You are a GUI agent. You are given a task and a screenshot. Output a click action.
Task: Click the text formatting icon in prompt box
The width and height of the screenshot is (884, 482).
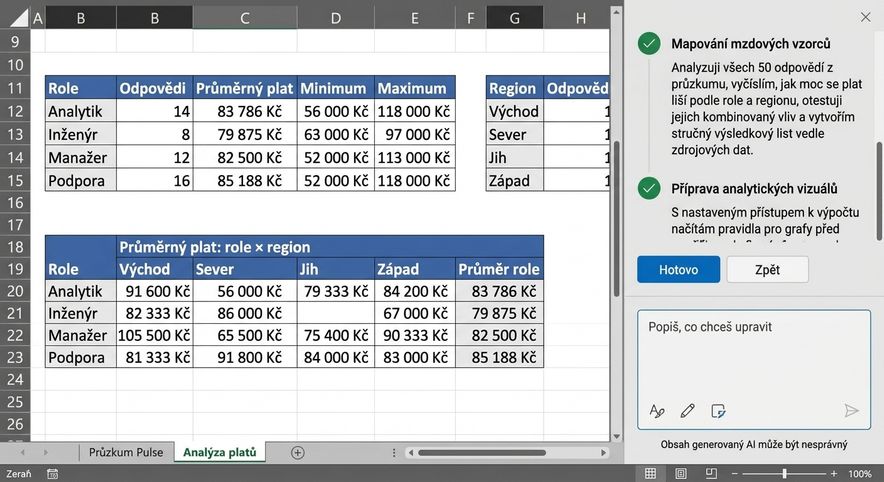[656, 411]
